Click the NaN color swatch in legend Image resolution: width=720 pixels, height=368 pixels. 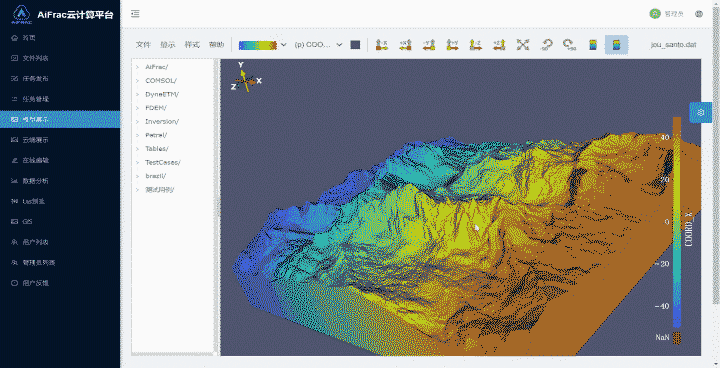pos(677,338)
